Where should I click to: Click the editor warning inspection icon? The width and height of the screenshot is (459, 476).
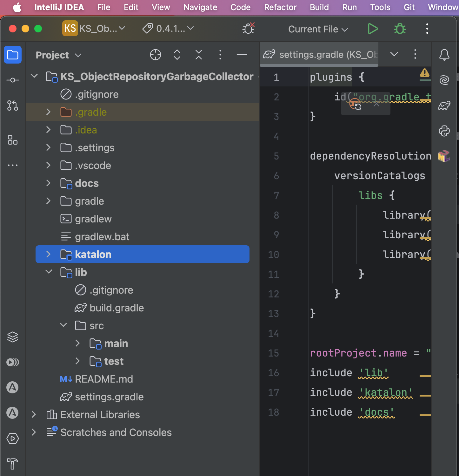(425, 73)
